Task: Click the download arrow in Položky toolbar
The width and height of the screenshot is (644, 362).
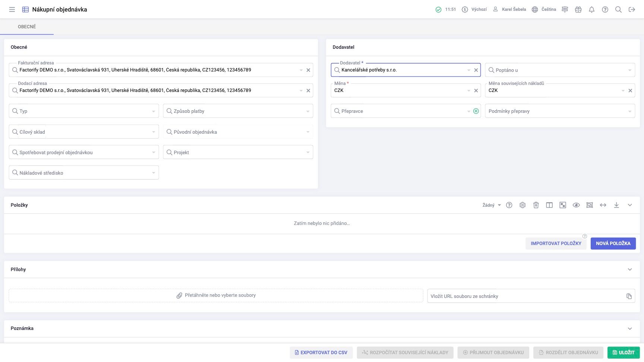Action: (616, 205)
